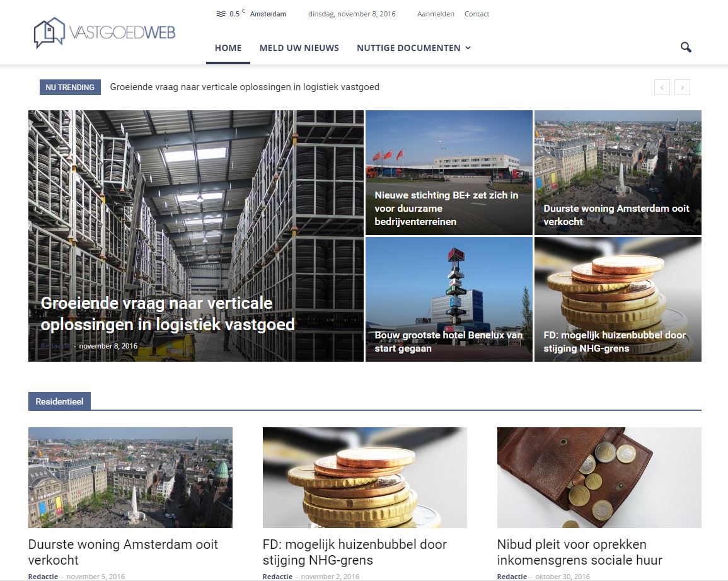Screen dimensions: 728x581
Task: Click the Vastgoedweb house logo
Action: click(x=105, y=33)
